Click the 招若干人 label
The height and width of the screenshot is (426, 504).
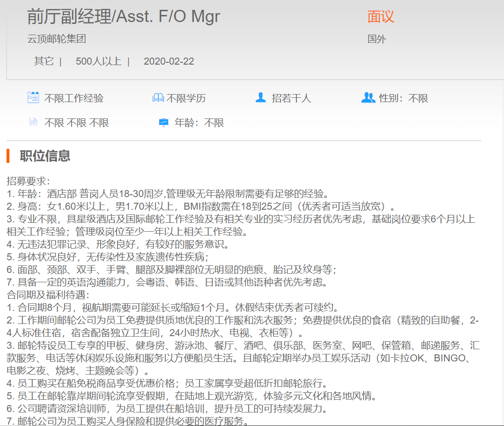tap(291, 98)
